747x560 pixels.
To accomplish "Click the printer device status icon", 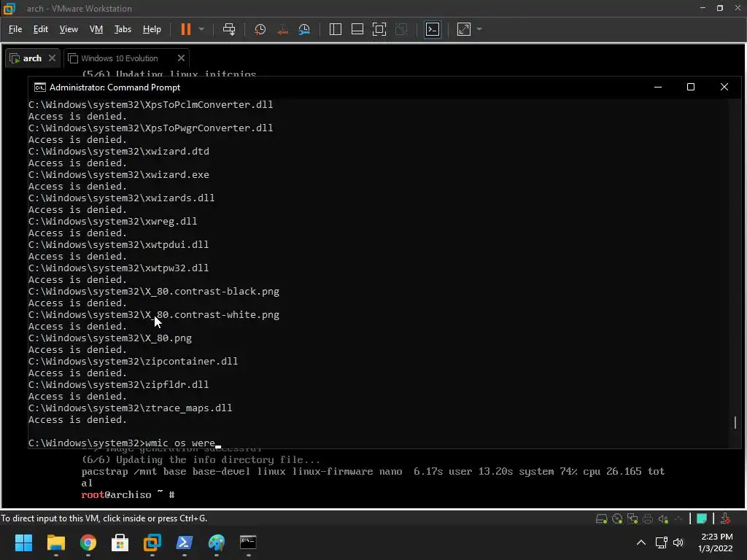I will pos(648,518).
